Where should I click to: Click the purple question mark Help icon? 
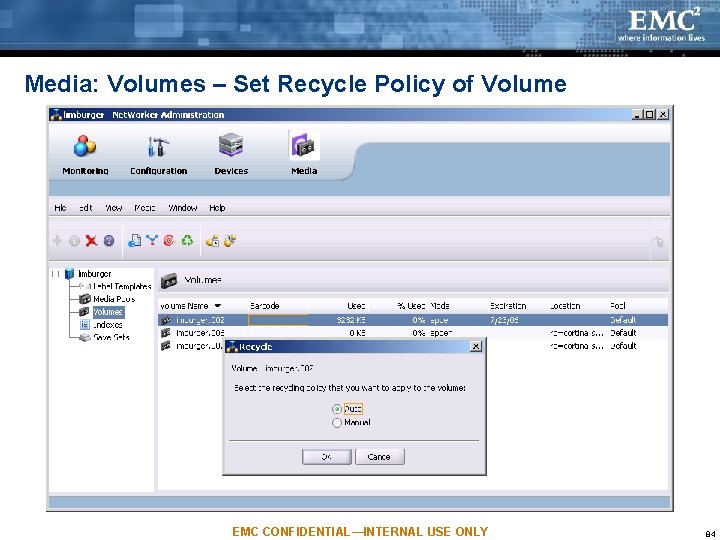point(109,241)
